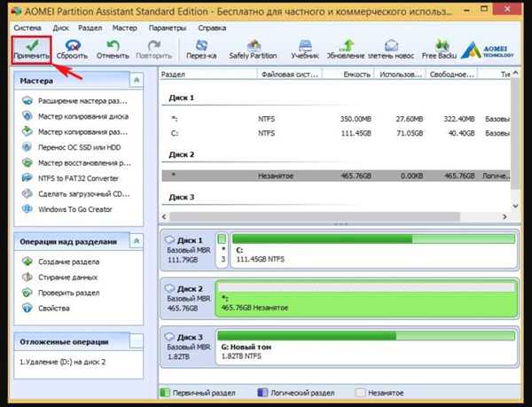Click the Применить (Apply) toolbar button
This screenshot has width=532, height=407.
[x=32, y=50]
